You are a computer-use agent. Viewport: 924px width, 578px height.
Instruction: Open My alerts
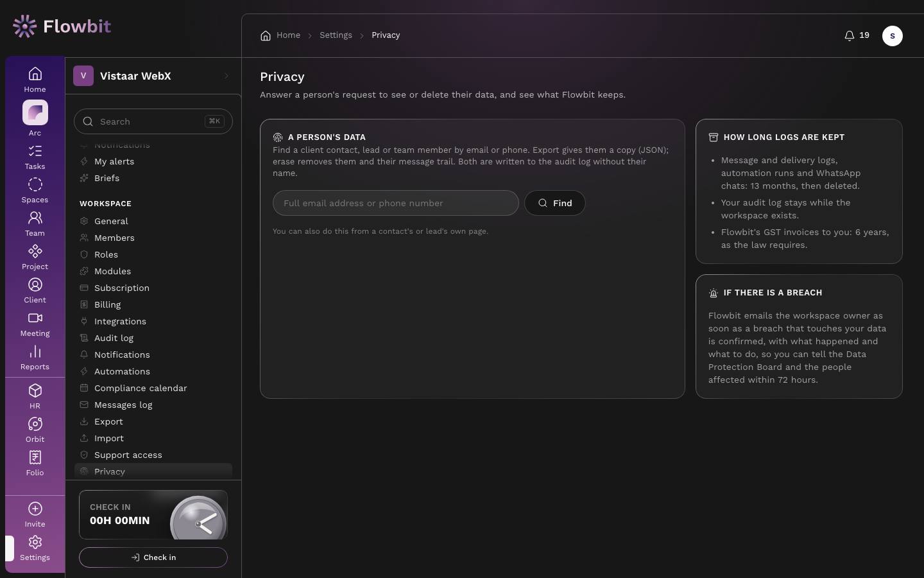(153, 161)
